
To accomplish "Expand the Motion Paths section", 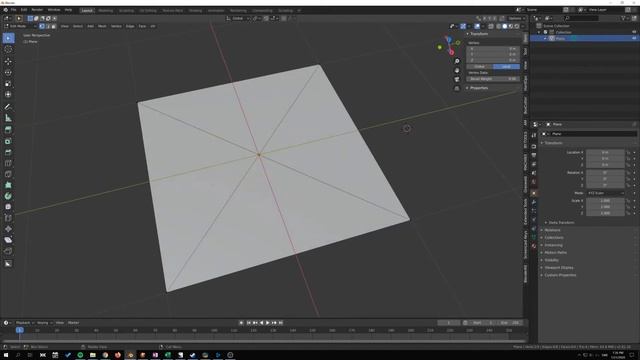I will click(x=555, y=253).
